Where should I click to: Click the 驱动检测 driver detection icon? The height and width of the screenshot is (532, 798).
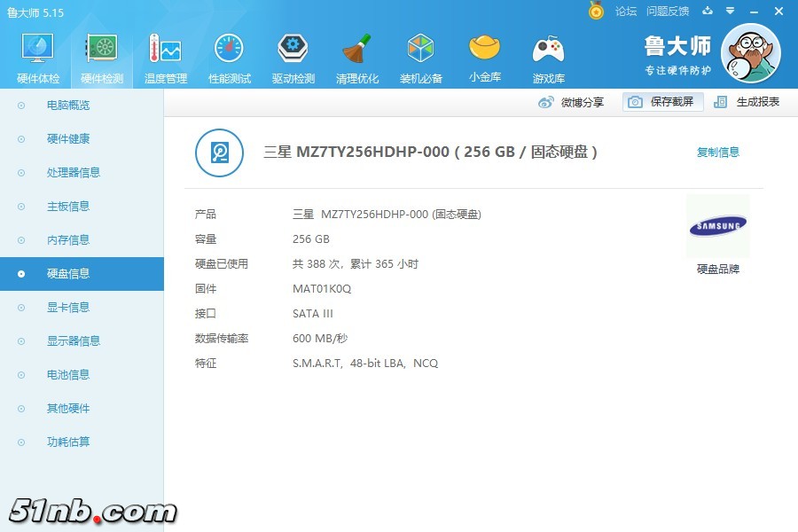pyautogui.click(x=293, y=49)
